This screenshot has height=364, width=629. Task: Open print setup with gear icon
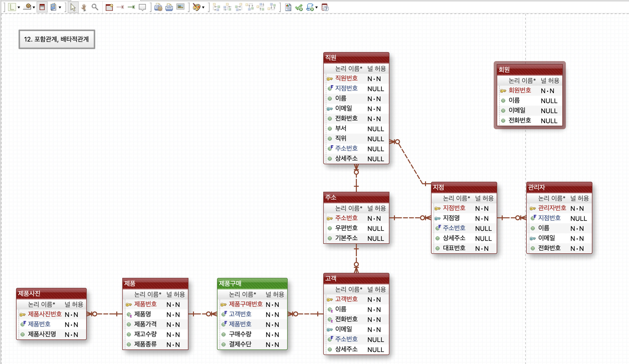158,7
